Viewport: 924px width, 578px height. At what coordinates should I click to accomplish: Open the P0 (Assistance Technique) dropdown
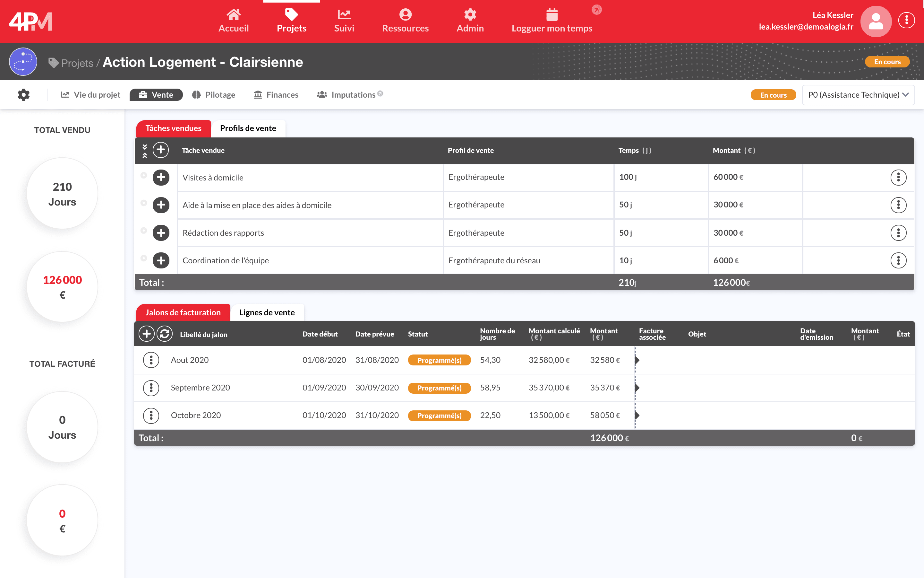pos(858,95)
